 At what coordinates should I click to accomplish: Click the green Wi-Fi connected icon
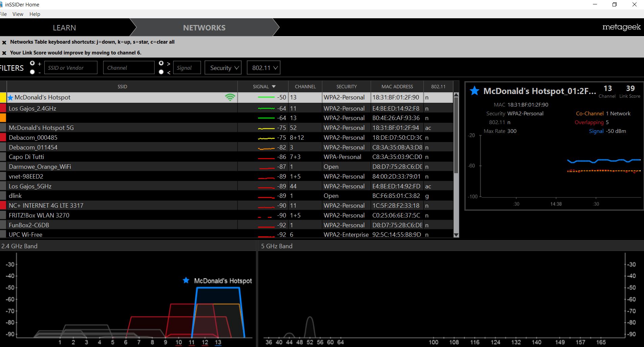230,97
